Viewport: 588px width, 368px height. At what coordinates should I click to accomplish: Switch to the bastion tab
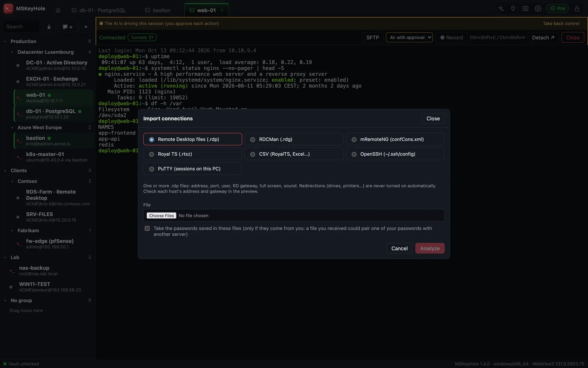point(158,10)
